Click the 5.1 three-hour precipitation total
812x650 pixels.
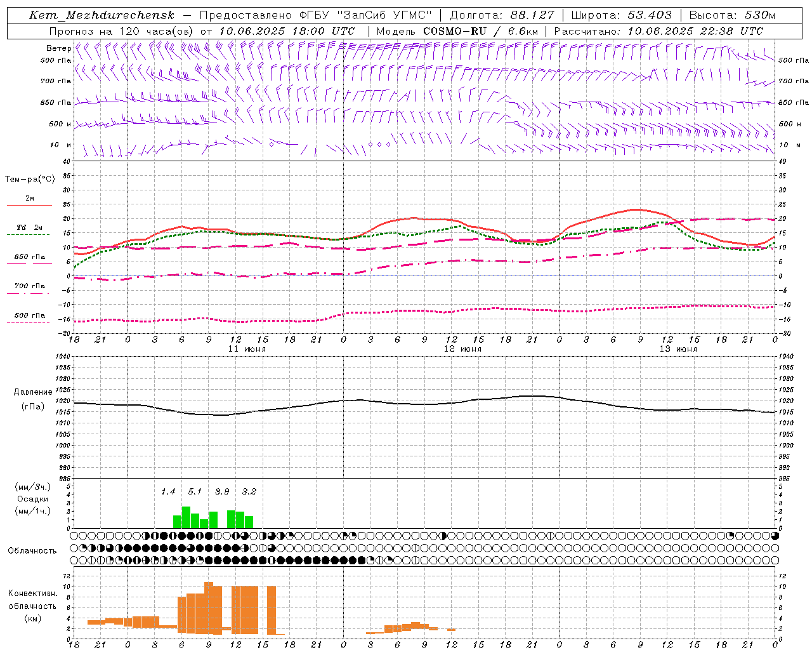[195, 492]
